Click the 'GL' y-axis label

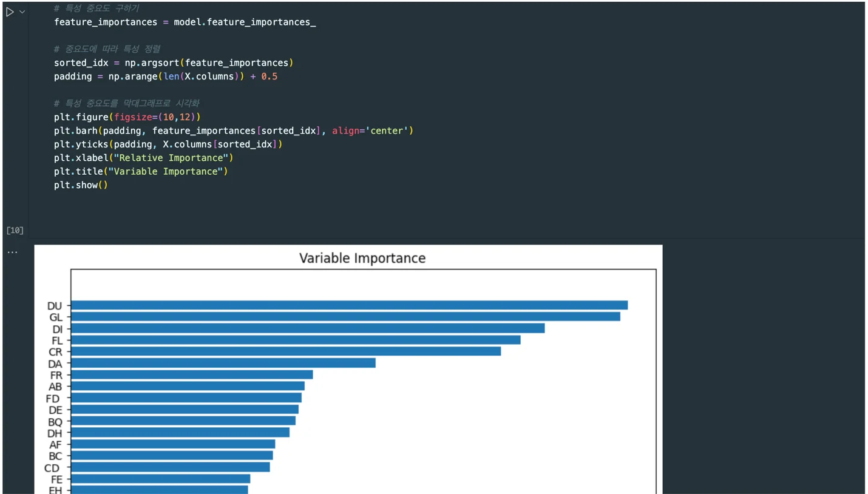pos(56,317)
